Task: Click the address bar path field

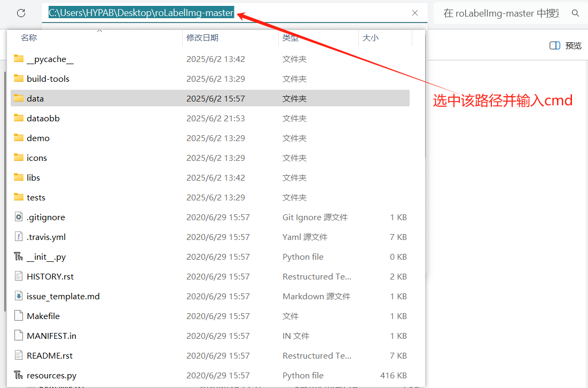Action: click(234, 13)
